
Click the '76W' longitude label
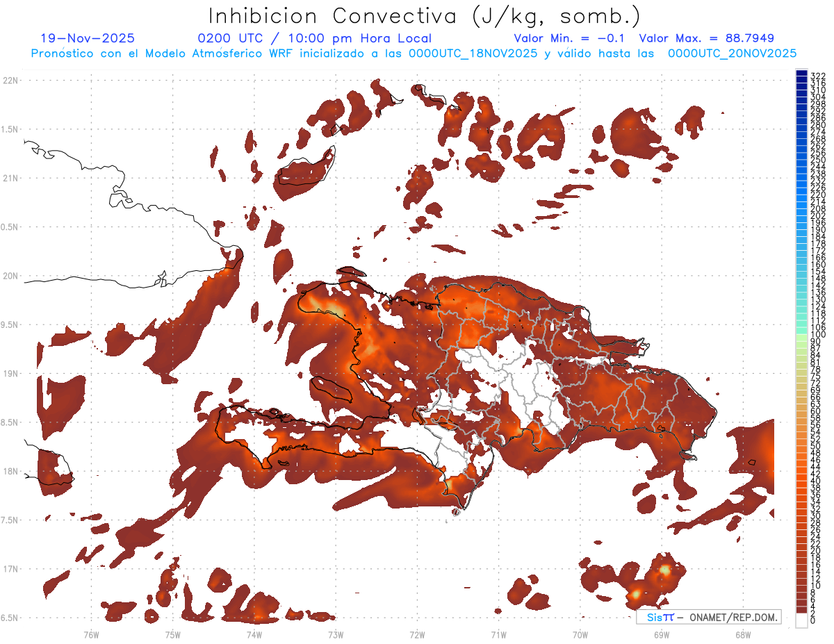(x=91, y=635)
